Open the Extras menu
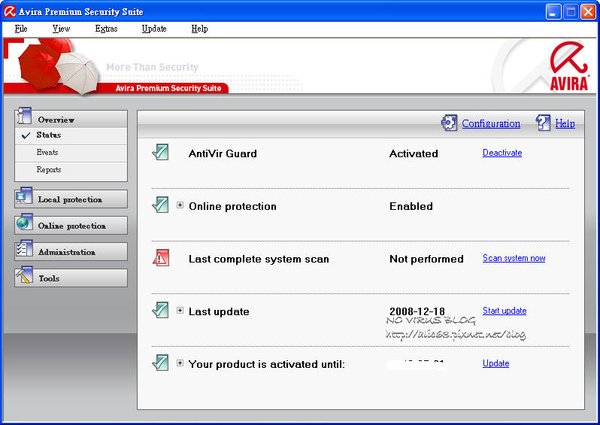Image resolution: width=600 pixels, height=425 pixels. [106, 29]
